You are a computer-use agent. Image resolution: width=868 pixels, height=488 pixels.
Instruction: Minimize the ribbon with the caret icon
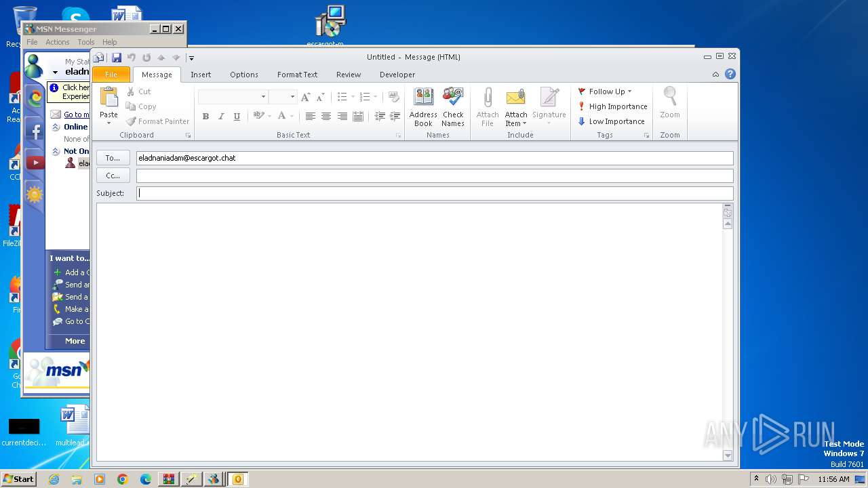click(715, 75)
